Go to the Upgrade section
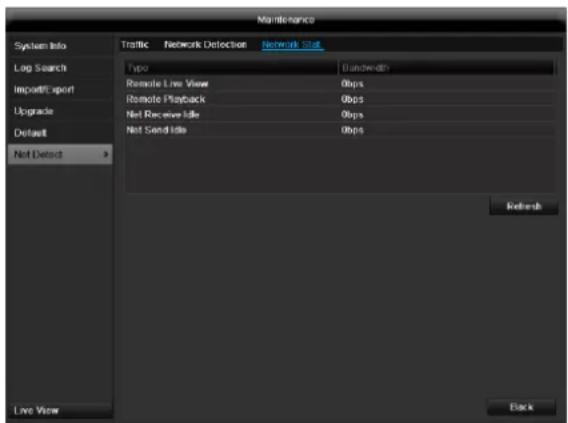The image size is (568, 423). click(60, 111)
